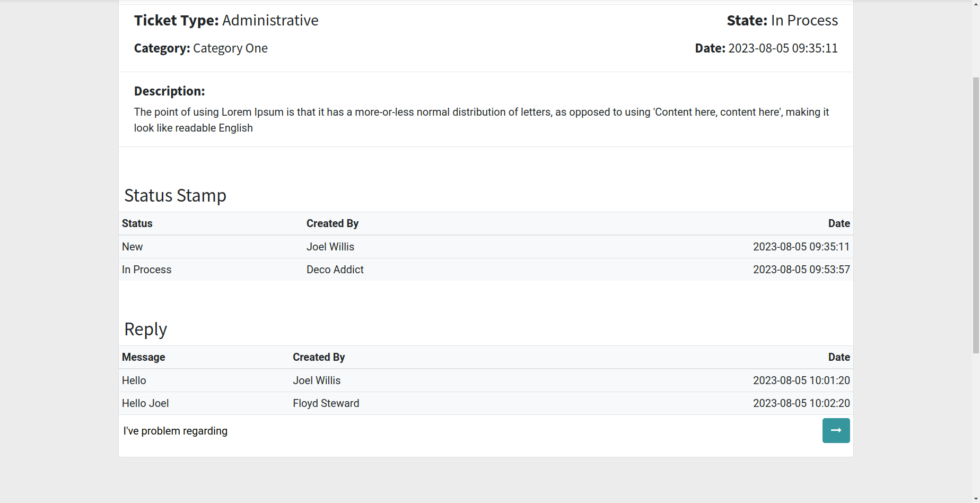Viewport: 980px width, 503px height.
Task: Click the Lorem Ipsum description paragraph
Action: (482, 120)
